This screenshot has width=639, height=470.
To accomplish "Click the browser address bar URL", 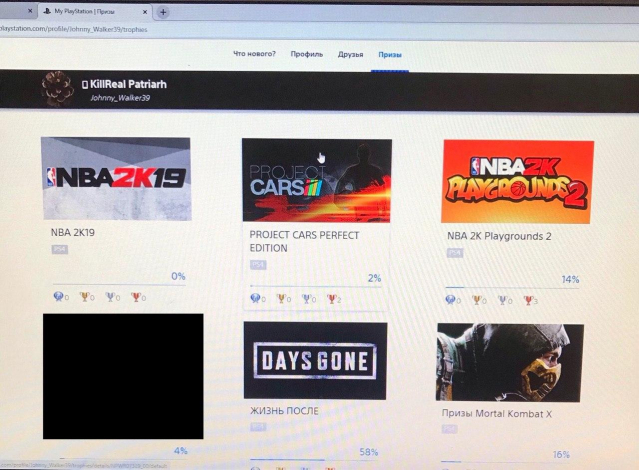I will pyautogui.click(x=73, y=29).
